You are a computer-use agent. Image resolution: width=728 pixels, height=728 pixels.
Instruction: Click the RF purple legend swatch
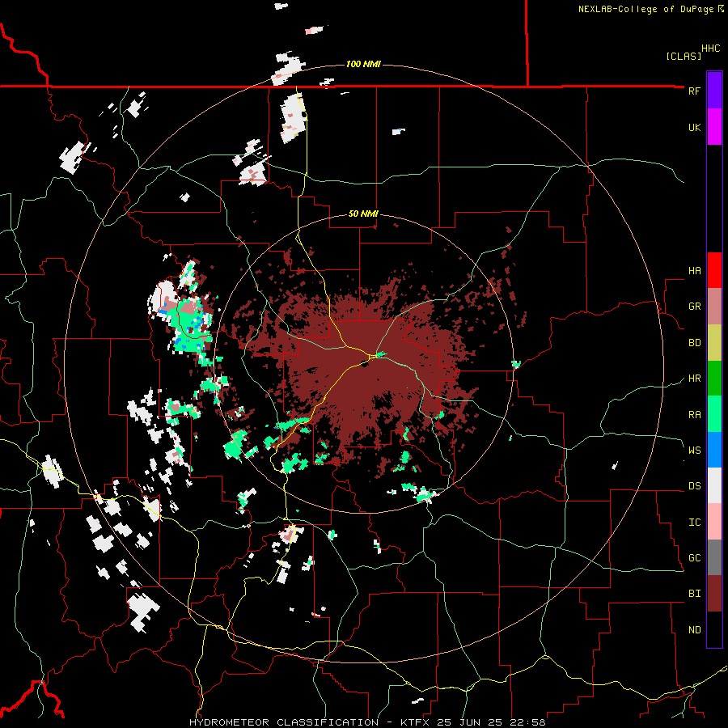tap(714, 91)
